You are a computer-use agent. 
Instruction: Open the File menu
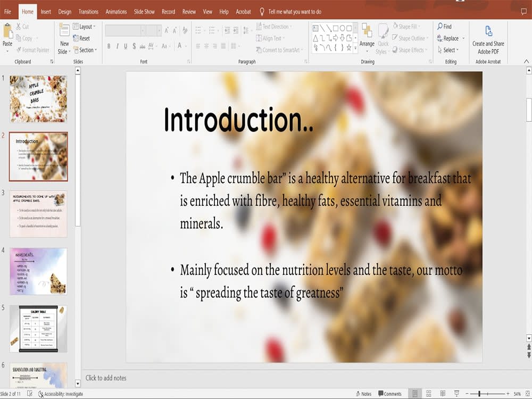pyautogui.click(x=7, y=12)
